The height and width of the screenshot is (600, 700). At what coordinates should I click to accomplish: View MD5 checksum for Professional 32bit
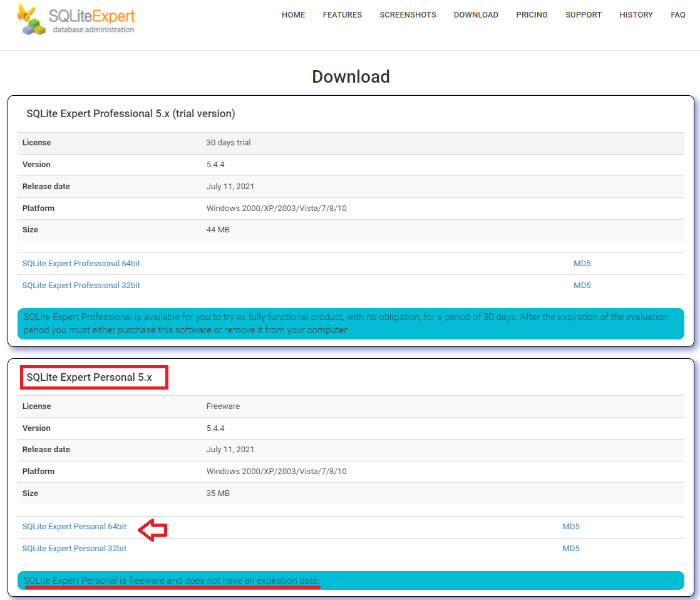pos(582,285)
